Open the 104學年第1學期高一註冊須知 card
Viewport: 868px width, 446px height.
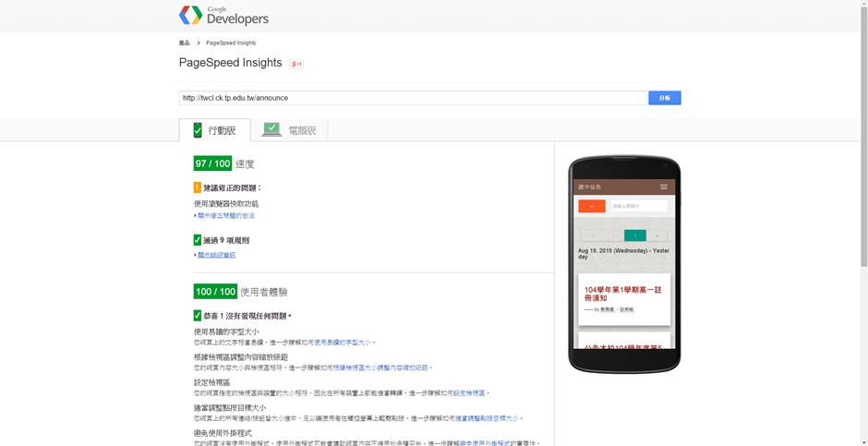point(624,299)
